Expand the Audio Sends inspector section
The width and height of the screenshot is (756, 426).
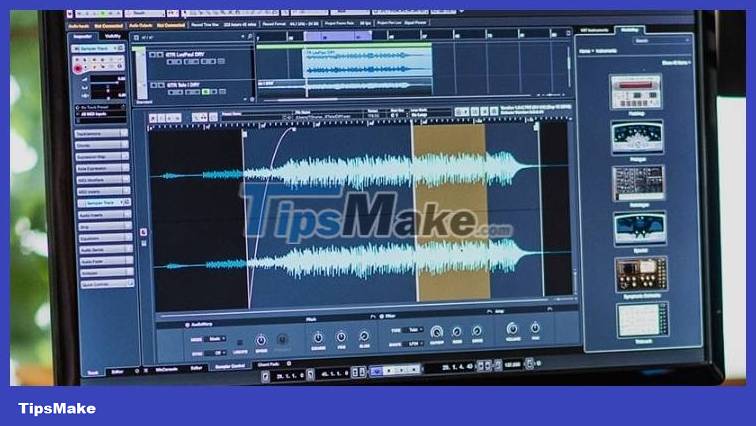click(106, 249)
